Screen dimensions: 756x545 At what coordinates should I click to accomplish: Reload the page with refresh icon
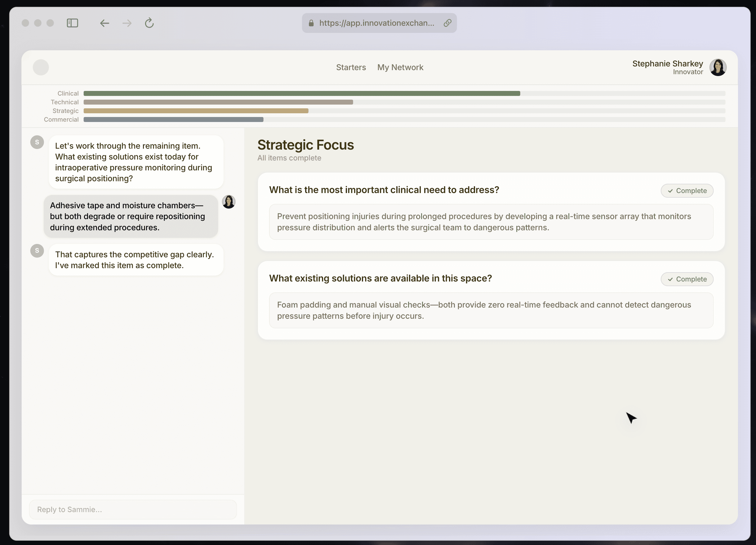[x=149, y=23]
